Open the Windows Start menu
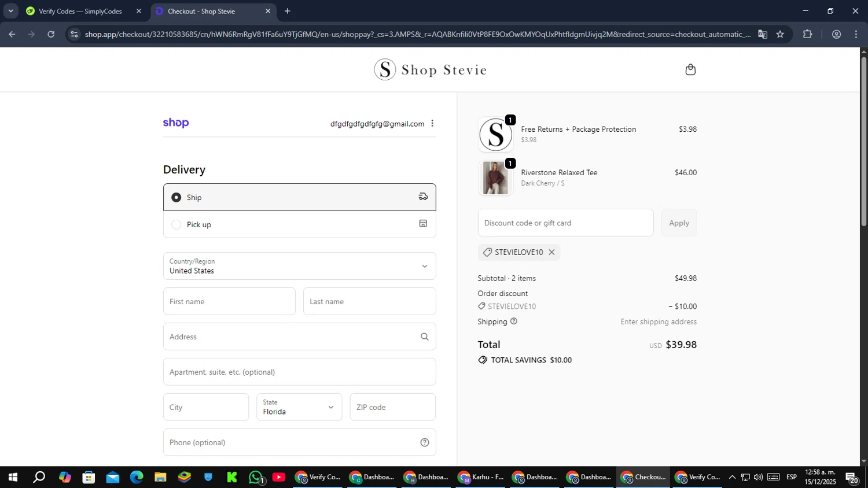This screenshot has height=488, width=868. 13,477
